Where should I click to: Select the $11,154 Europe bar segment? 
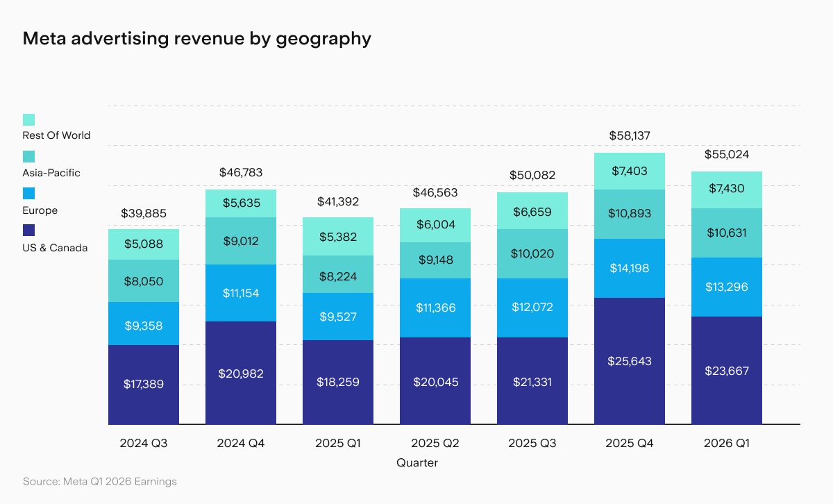click(x=241, y=293)
